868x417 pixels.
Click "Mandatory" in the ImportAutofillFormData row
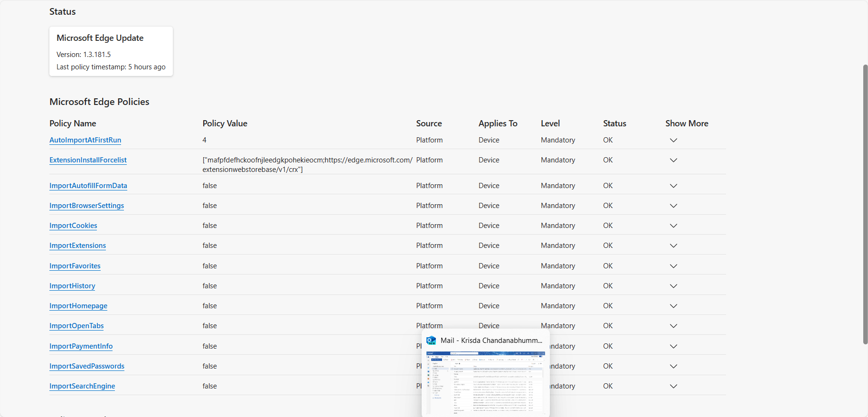click(x=558, y=186)
